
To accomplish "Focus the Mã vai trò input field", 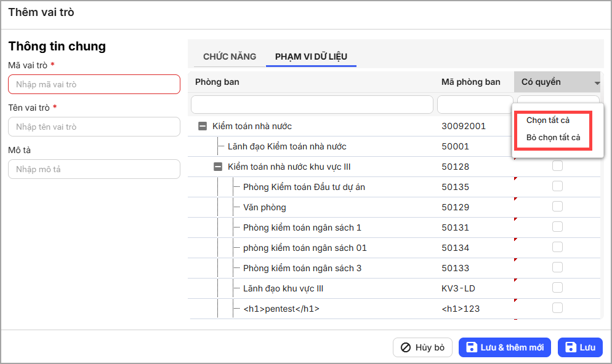I will pos(94,84).
